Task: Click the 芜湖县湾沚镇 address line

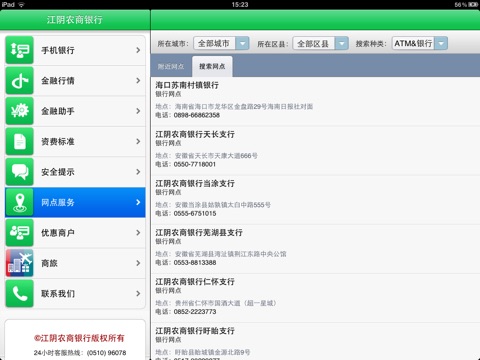Action: 230,254
